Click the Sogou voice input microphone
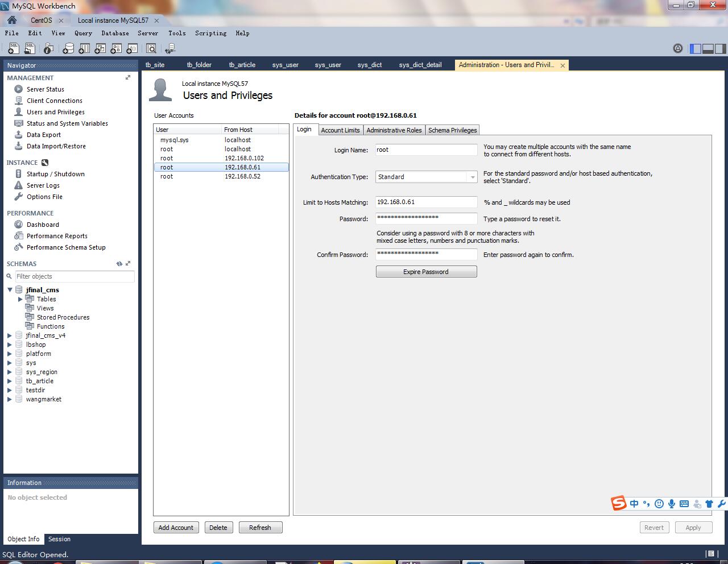The width and height of the screenshot is (728, 564). click(x=672, y=504)
